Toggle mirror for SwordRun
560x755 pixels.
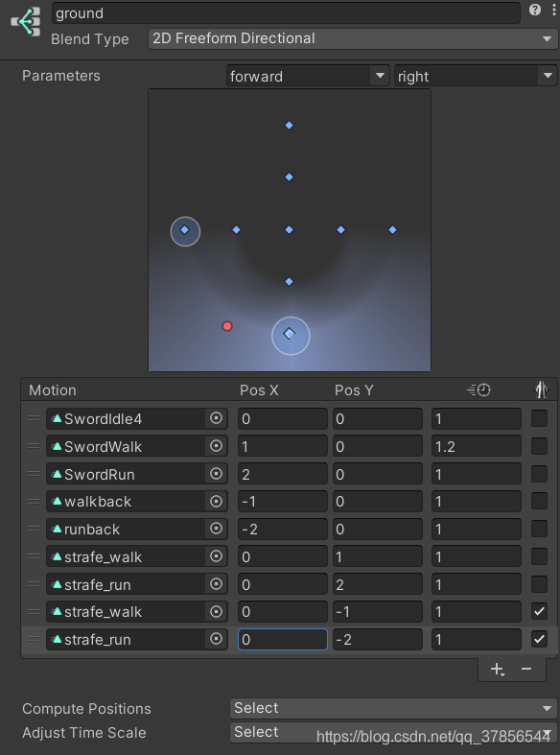click(539, 474)
